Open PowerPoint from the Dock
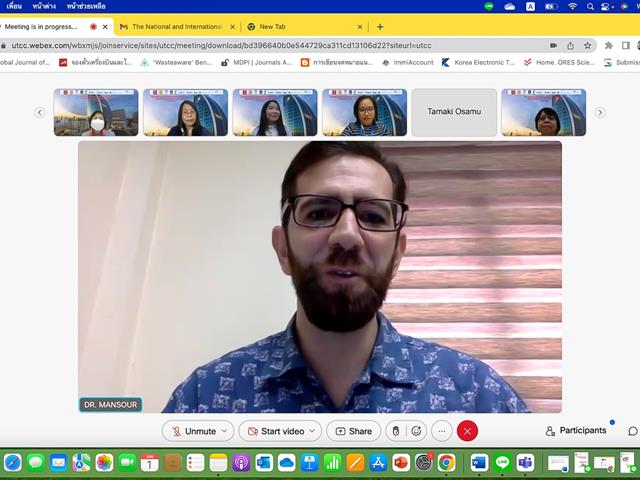This screenshot has height=480, width=640. tap(401, 463)
